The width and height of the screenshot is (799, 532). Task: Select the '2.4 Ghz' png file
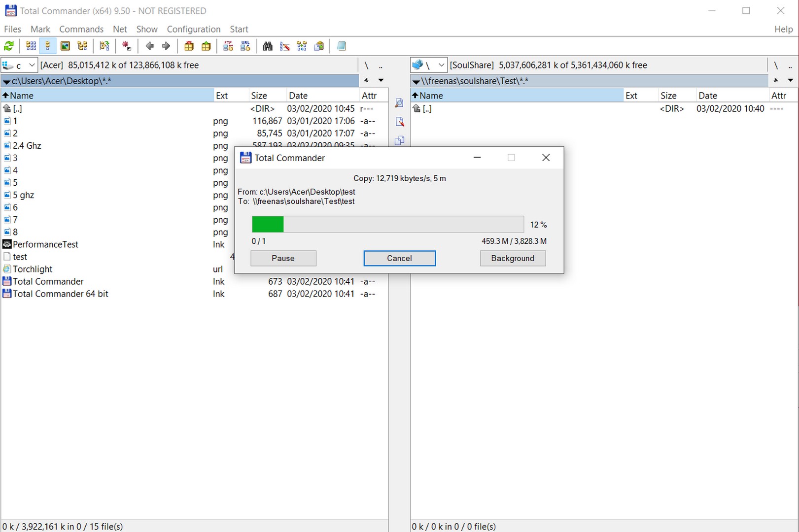tap(27, 146)
